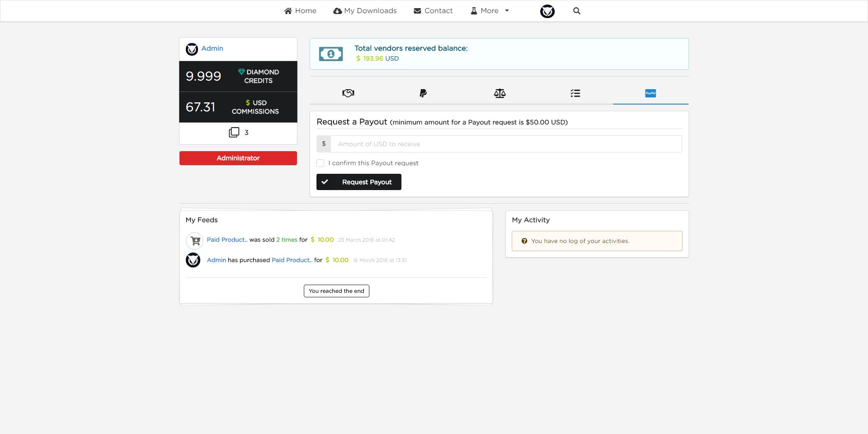Select the 193.96 USD reserved balance
Viewport: 868px width, 434px height.
377,58
